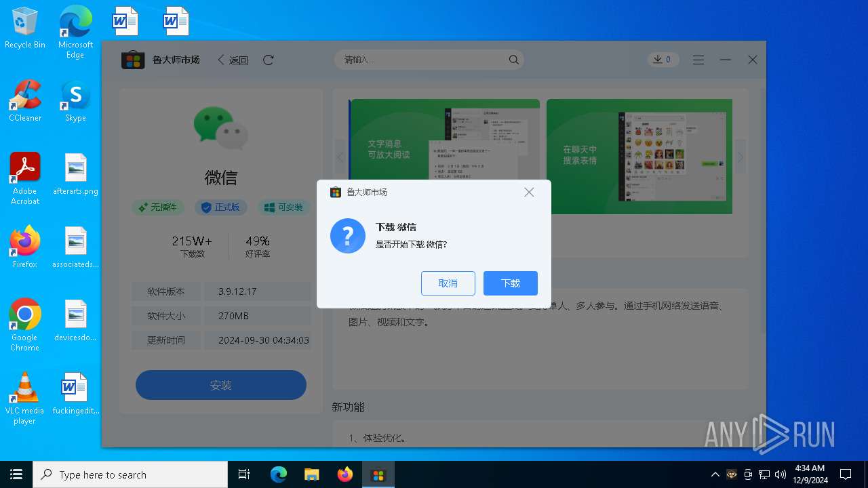Close the 鲁大师市场 download dialog
868x488 pixels.
[529, 192]
